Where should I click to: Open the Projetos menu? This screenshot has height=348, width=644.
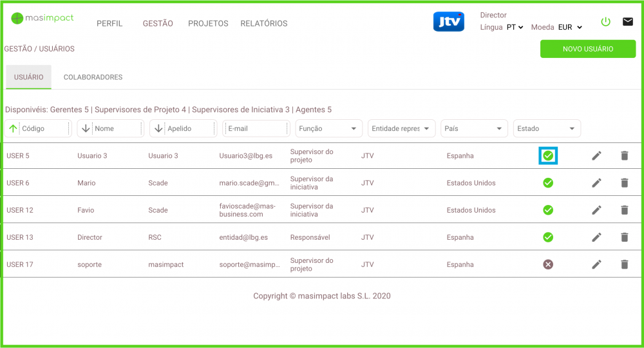click(208, 24)
